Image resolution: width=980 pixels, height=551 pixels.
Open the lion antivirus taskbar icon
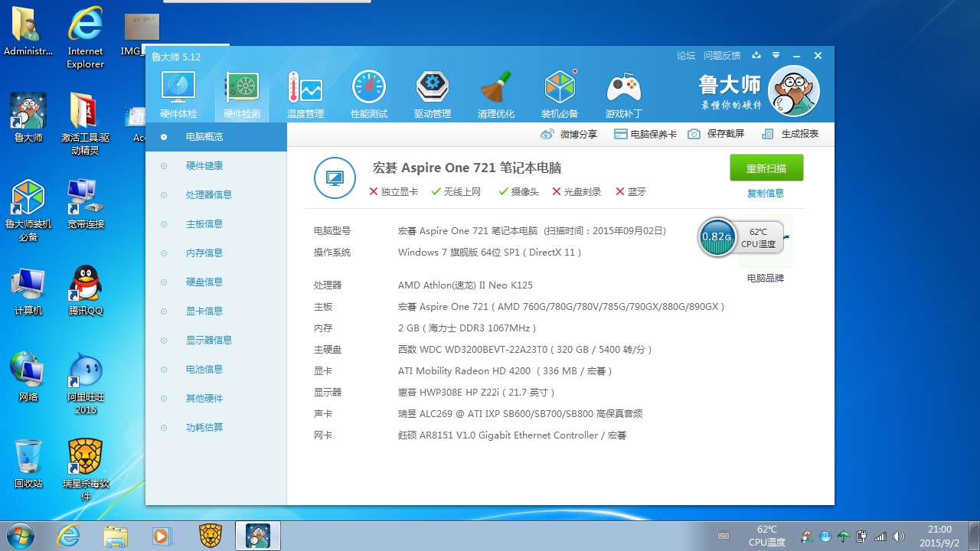click(210, 536)
